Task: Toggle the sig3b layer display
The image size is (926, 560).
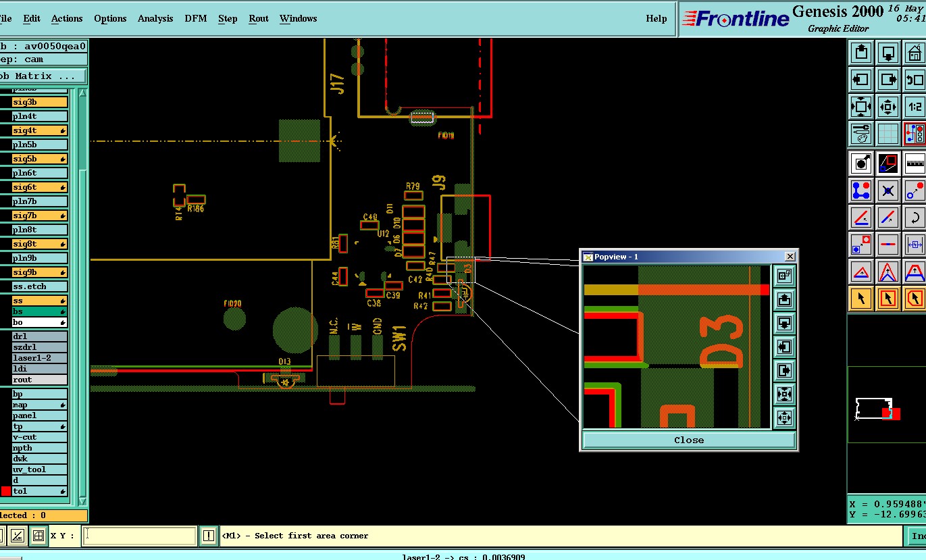Action: click(x=40, y=102)
